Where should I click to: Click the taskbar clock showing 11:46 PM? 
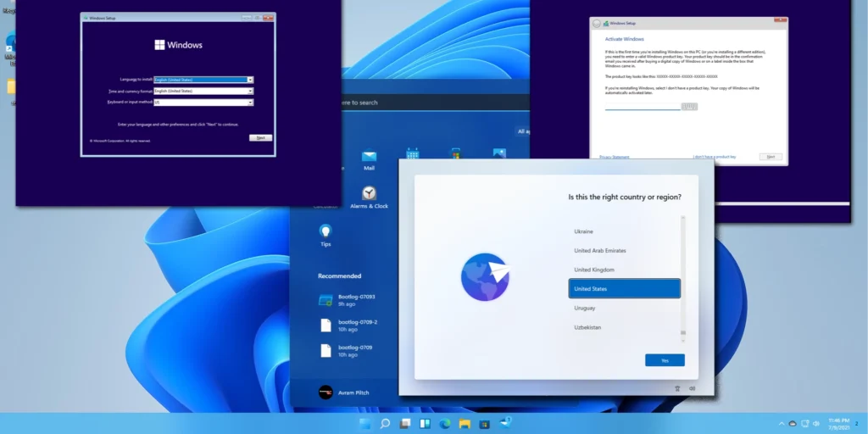click(838, 424)
